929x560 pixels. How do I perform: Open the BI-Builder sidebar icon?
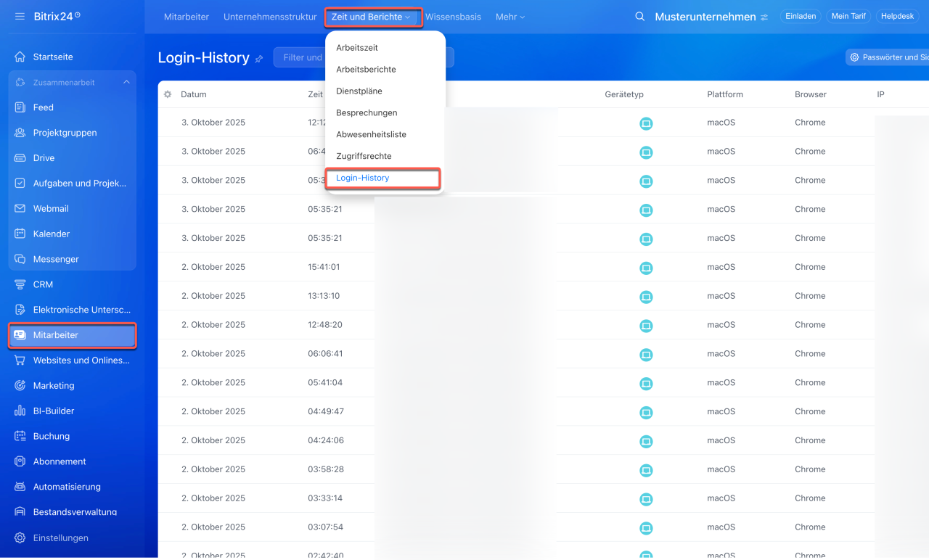20,411
